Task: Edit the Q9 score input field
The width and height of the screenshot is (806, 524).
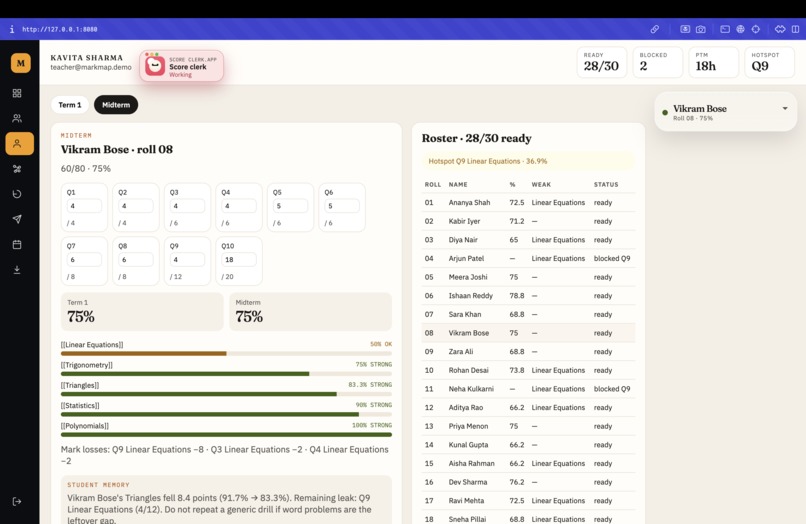Action: coord(187,260)
